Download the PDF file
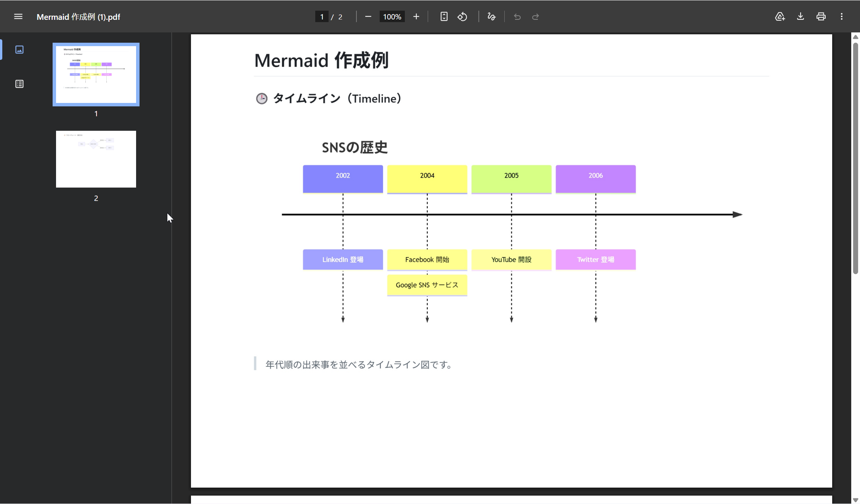The image size is (860, 504). [801, 17]
